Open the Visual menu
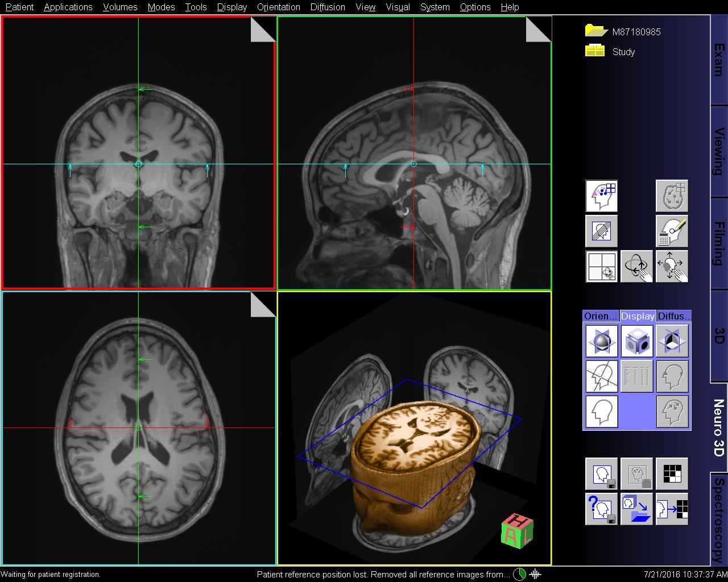Screen dimensions: 728x582 point(398,7)
